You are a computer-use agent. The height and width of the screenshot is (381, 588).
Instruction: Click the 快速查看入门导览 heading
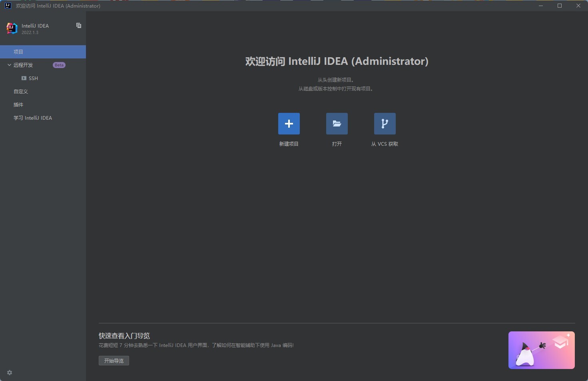124,336
